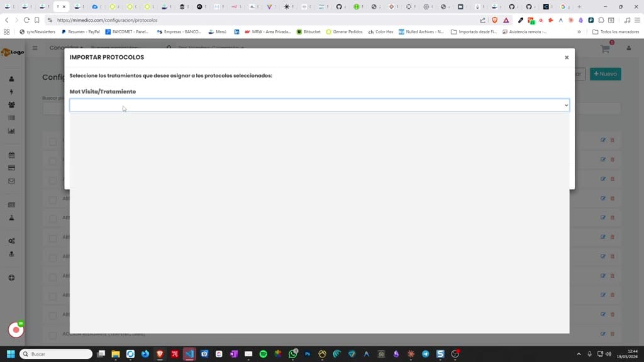Open Resumen - PayPal bookmark
The image size is (644, 362).
[80, 31]
